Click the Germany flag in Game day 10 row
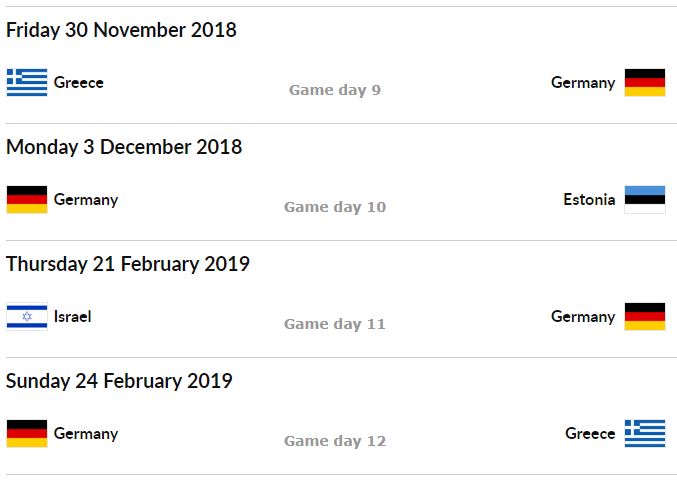 27,199
